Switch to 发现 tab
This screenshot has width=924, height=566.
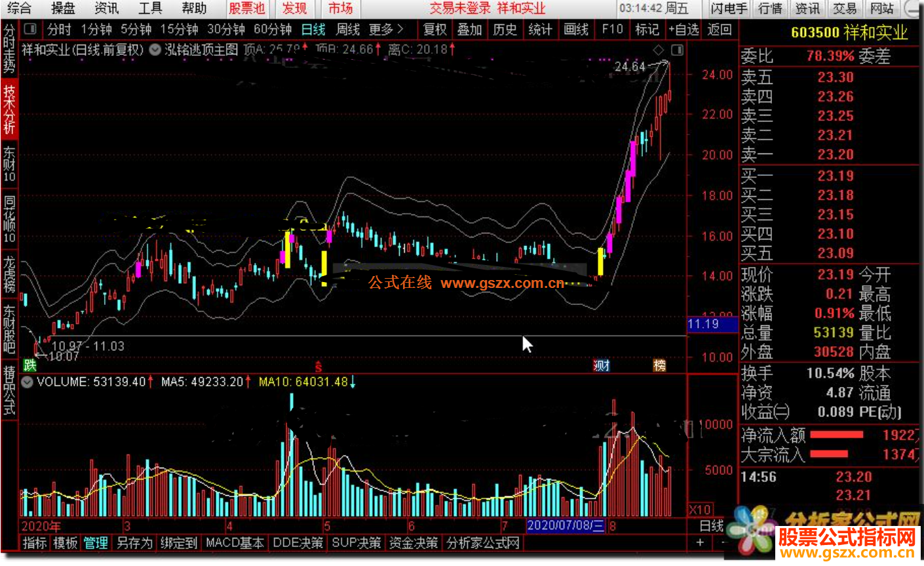click(x=294, y=9)
